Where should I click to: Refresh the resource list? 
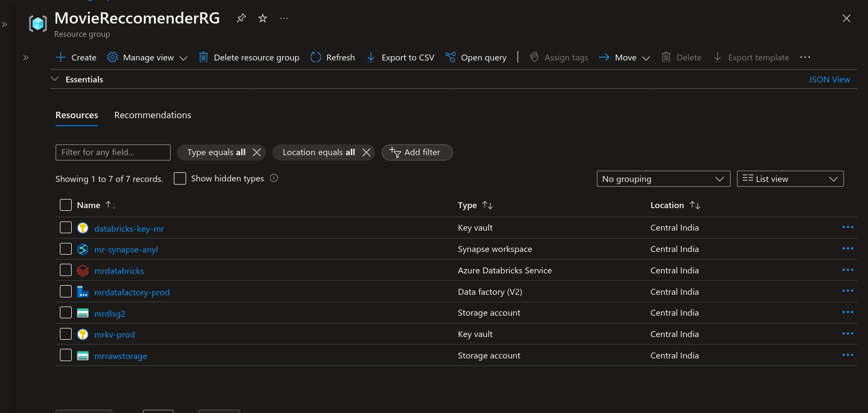333,57
